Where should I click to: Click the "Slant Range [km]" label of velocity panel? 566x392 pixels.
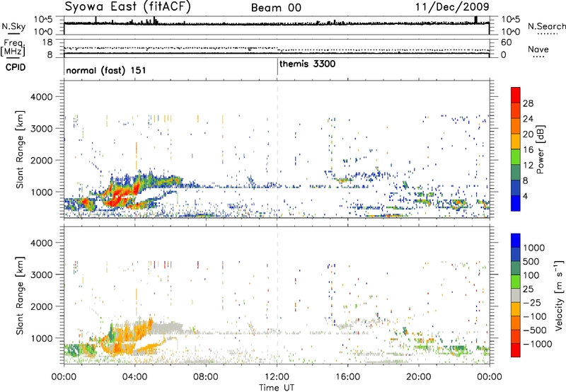(x=20, y=295)
